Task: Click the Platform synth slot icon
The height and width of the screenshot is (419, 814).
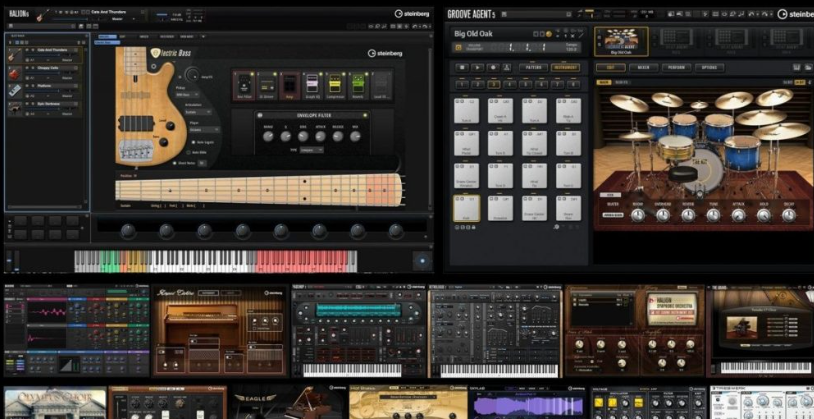Action: coord(15,90)
